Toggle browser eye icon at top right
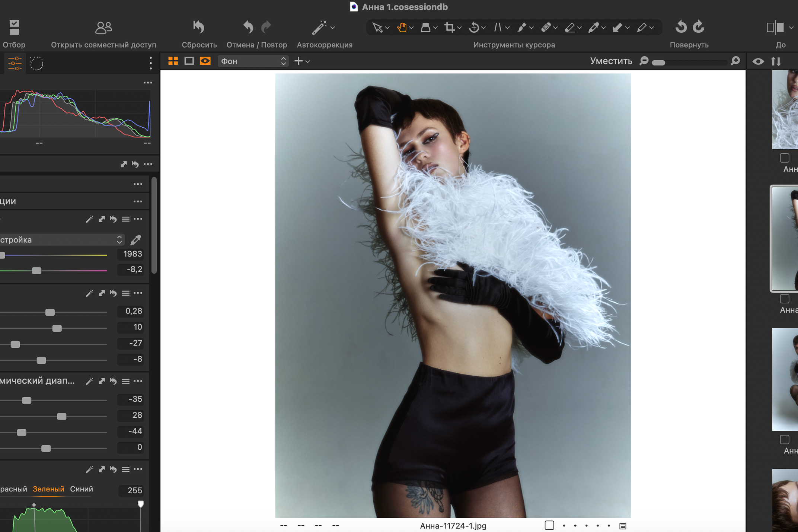 click(x=758, y=61)
